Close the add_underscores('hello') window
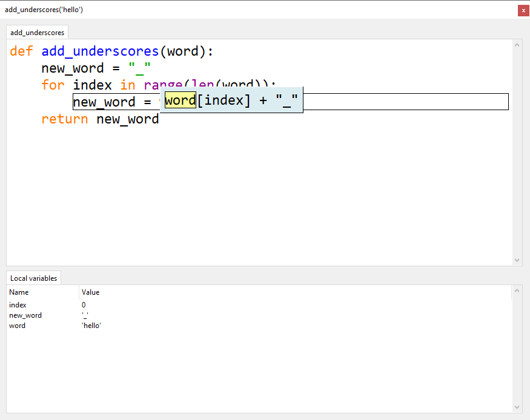 (x=523, y=10)
